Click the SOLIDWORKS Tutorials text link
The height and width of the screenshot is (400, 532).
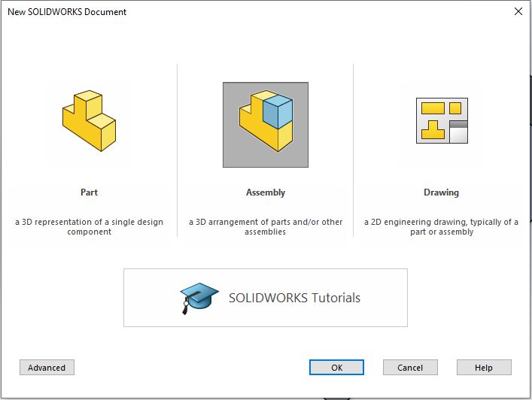(294, 298)
